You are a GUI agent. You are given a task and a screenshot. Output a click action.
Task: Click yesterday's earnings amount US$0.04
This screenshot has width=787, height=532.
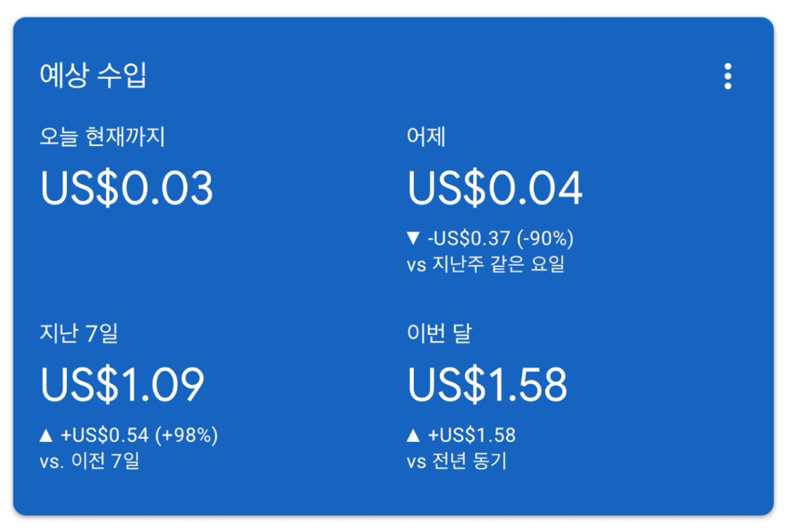pos(495,188)
